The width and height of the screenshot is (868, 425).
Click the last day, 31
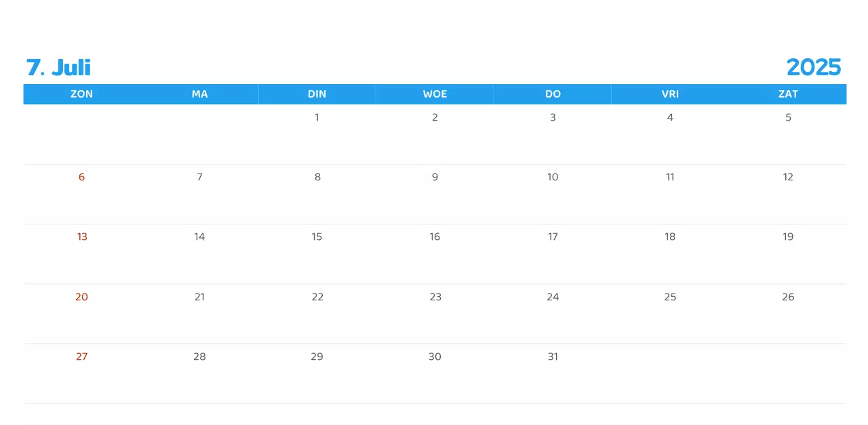point(553,357)
